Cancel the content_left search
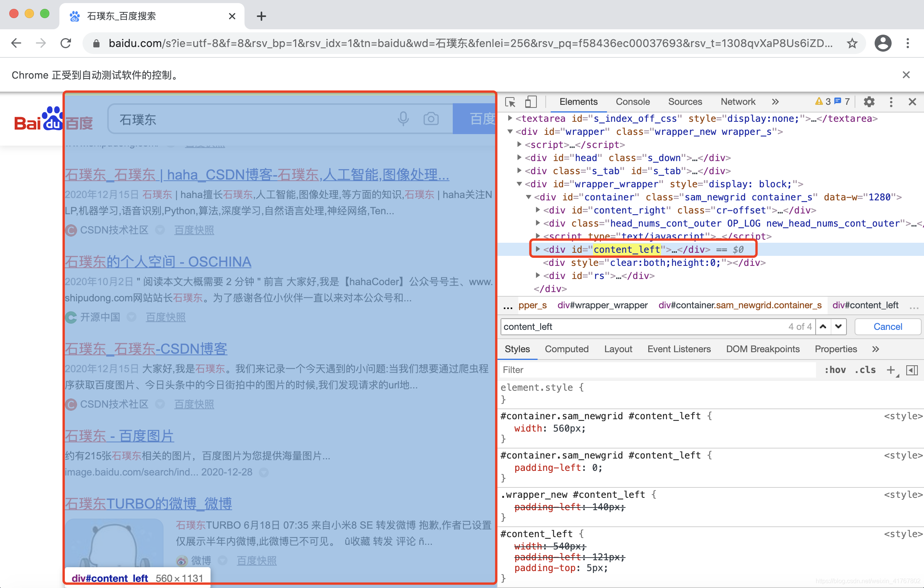Screen dimensions: 924x588 887,327
